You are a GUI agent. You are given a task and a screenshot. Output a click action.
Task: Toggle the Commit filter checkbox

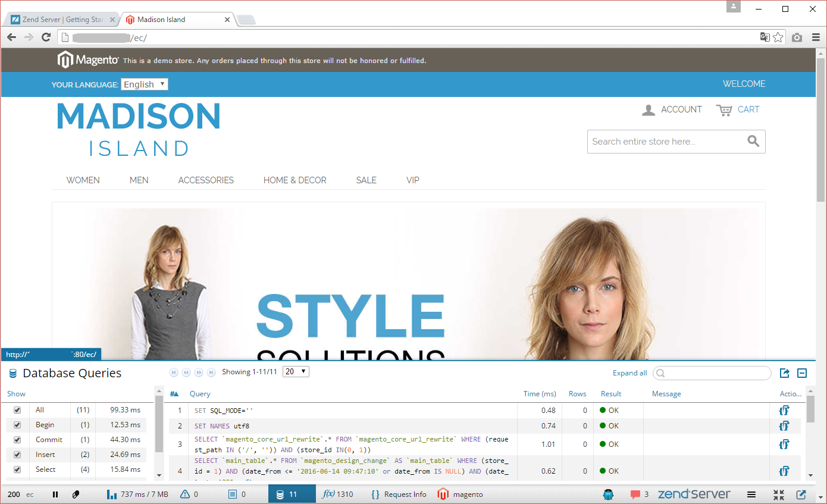coord(17,440)
